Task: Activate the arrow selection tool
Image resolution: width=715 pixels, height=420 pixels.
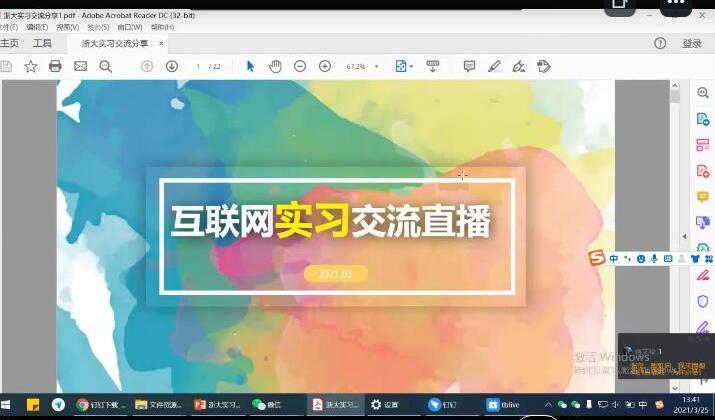Action: [x=250, y=66]
